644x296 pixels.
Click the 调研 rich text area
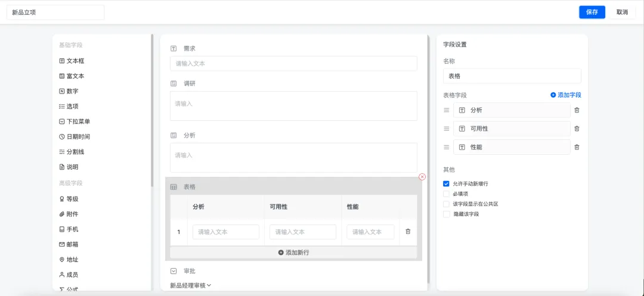[x=293, y=106]
